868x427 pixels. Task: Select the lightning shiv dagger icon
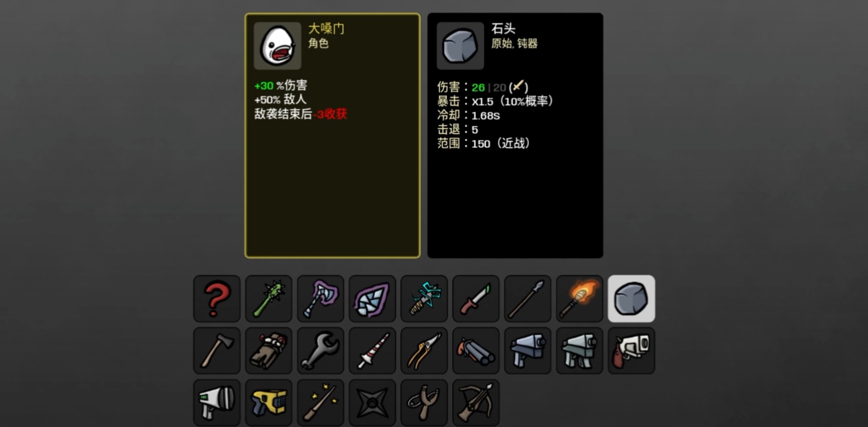(x=424, y=298)
